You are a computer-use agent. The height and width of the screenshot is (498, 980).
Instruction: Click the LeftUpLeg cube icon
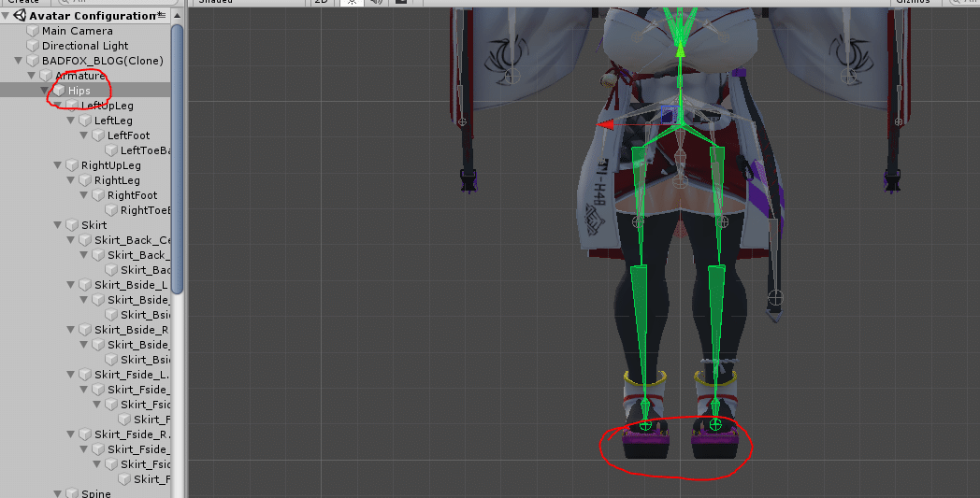point(72,106)
